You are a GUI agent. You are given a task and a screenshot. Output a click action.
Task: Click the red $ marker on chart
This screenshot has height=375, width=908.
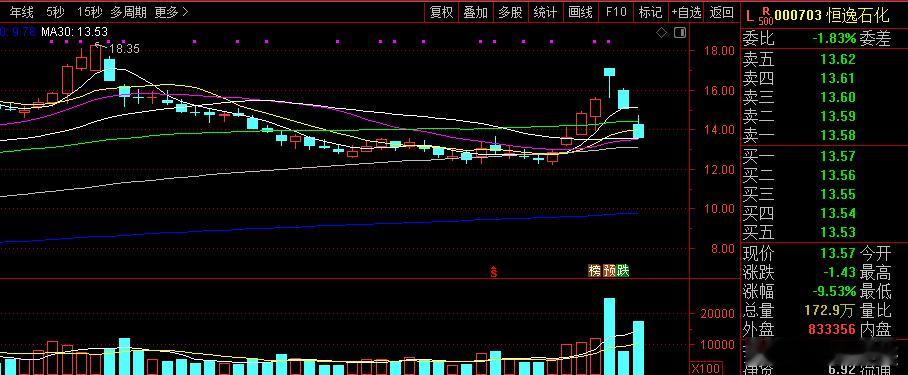(494, 271)
